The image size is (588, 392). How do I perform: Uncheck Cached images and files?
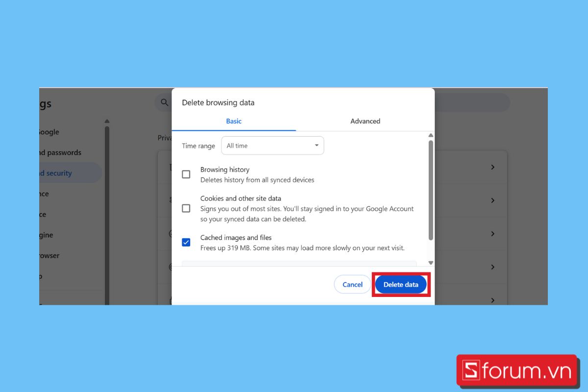point(186,242)
